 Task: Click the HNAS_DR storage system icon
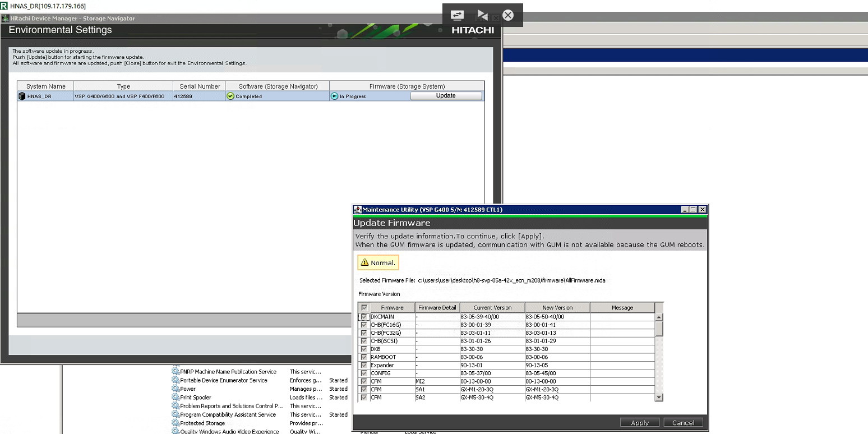(x=22, y=96)
